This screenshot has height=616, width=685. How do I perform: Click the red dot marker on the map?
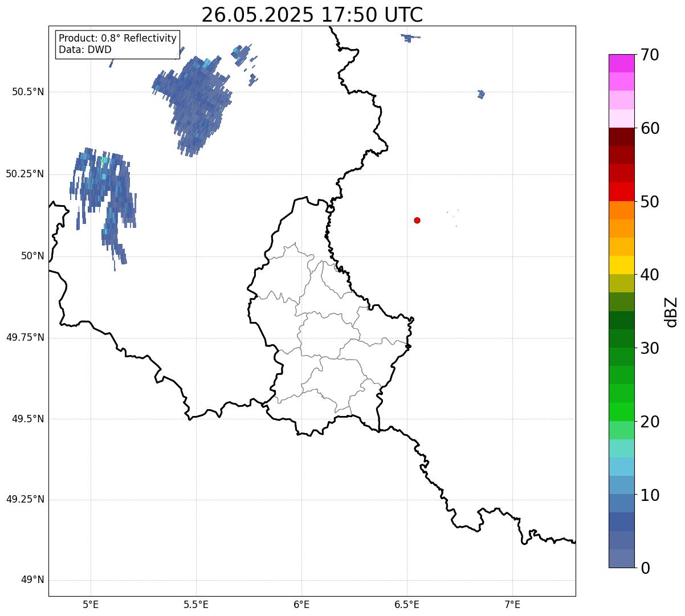click(x=417, y=220)
